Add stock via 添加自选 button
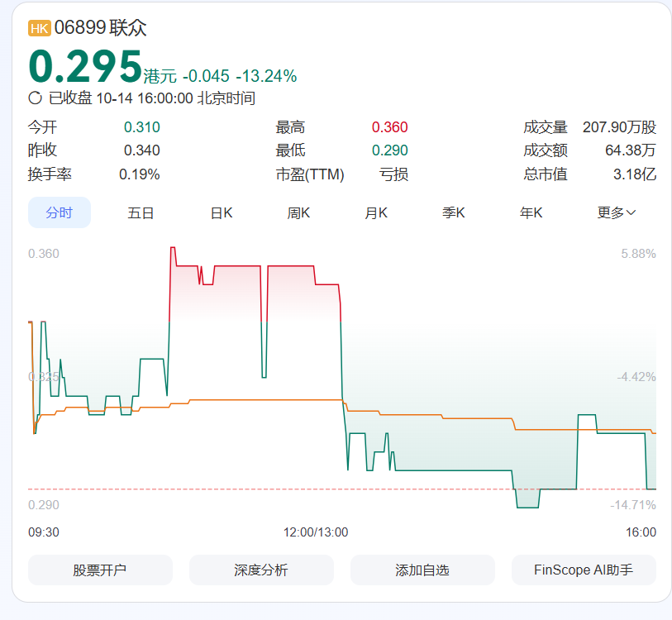Image resolution: width=672 pixels, height=620 pixels. click(422, 570)
